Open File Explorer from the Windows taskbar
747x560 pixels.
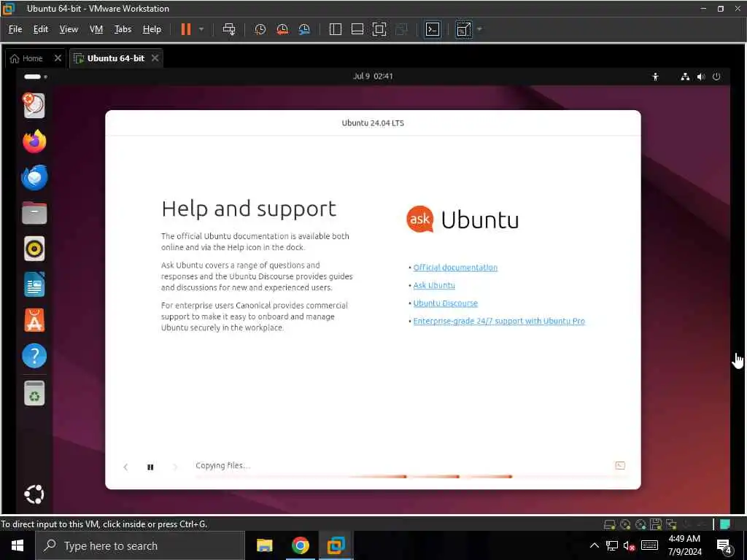pos(264,545)
